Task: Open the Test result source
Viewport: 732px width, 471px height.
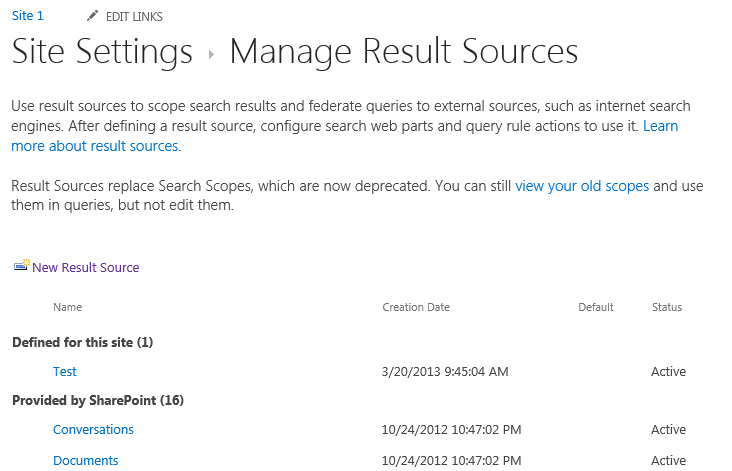Action: pyautogui.click(x=64, y=372)
